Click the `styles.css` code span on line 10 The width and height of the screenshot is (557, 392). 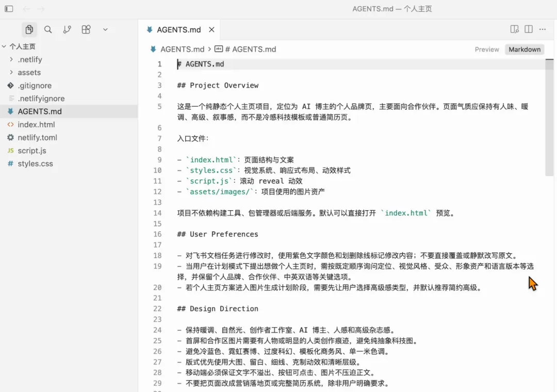(211, 171)
